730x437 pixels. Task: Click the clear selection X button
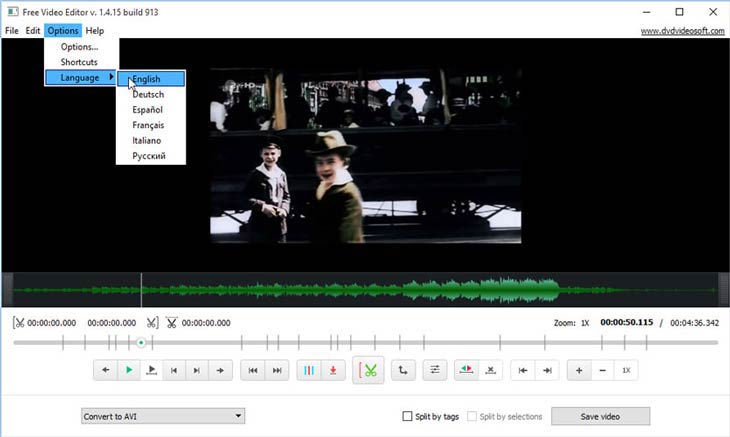click(x=490, y=370)
